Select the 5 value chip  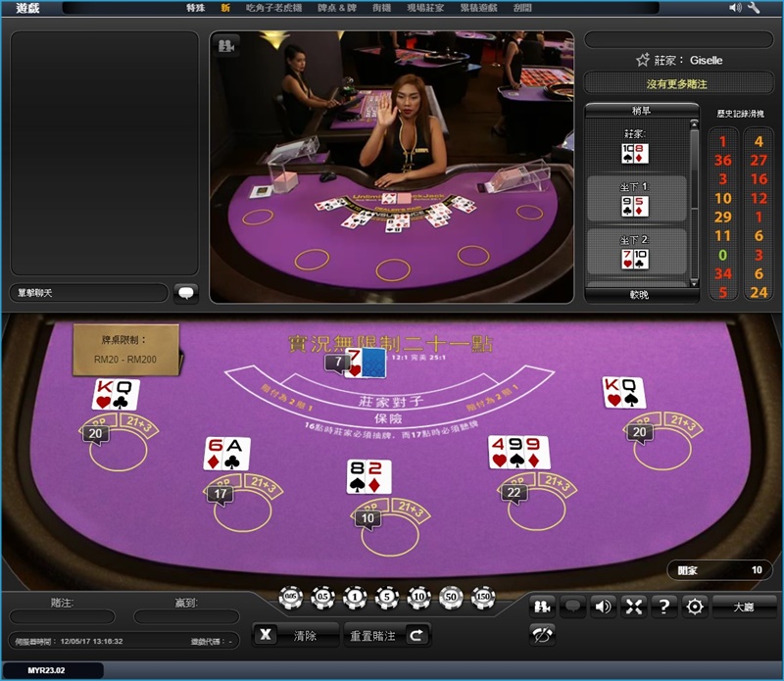point(386,598)
